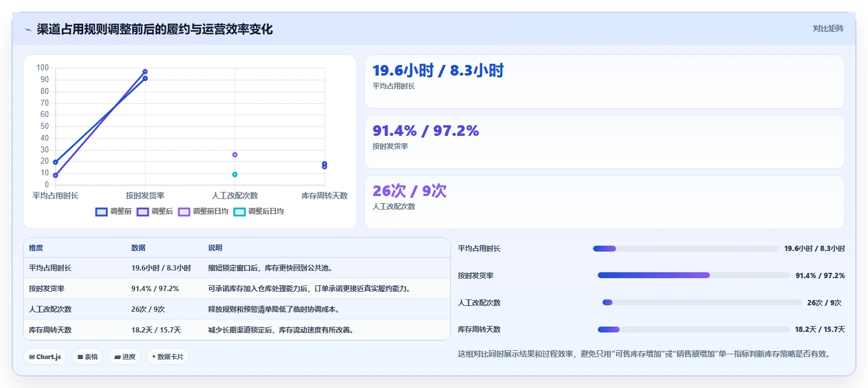Click the 按时发货率 table row label
The height and width of the screenshot is (388, 868).
pos(47,289)
